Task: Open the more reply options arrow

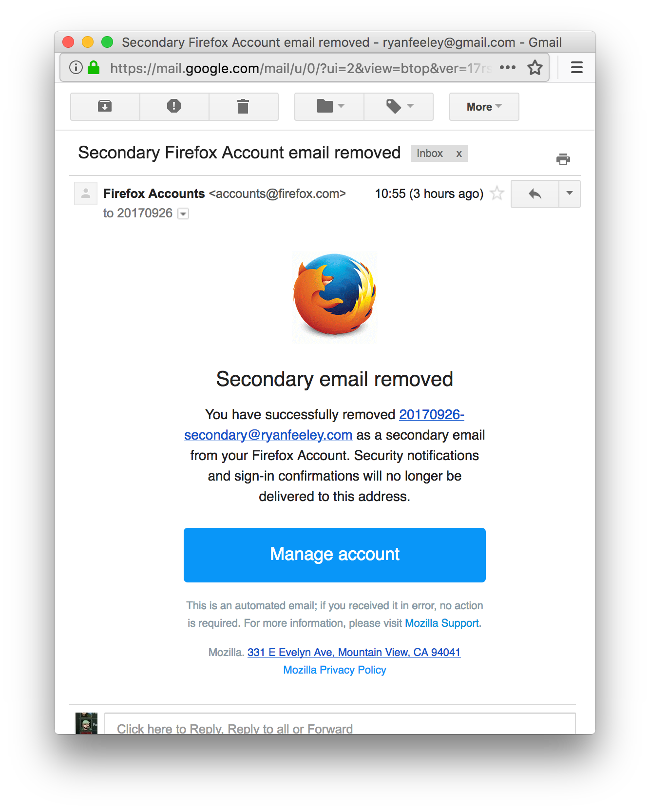Action: point(569,193)
